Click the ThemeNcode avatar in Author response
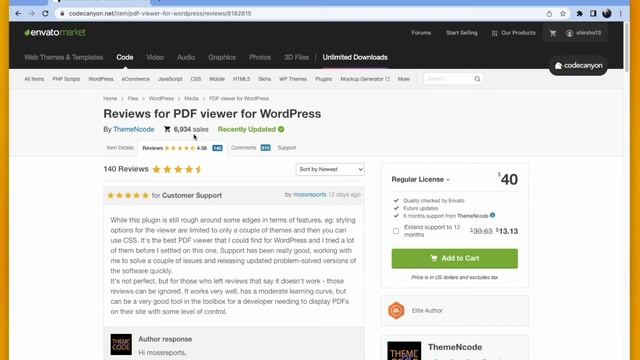Viewport: 640px width, 360px height. click(121, 344)
